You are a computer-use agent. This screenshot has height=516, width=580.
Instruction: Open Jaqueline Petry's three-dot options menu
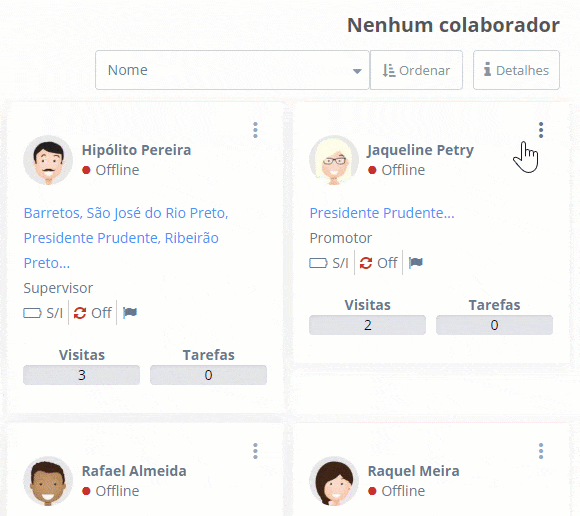(541, 130)
